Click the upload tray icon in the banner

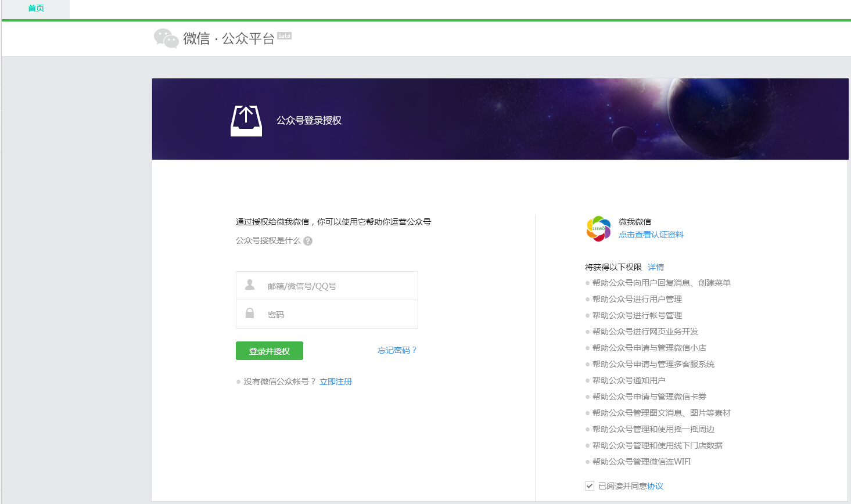pyautogui.click(x=246, y=121)
